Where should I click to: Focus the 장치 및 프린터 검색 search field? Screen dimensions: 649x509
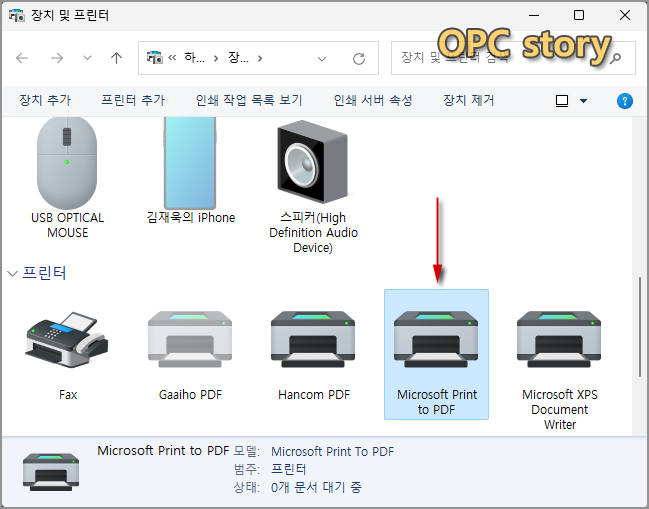coord(513,58)
